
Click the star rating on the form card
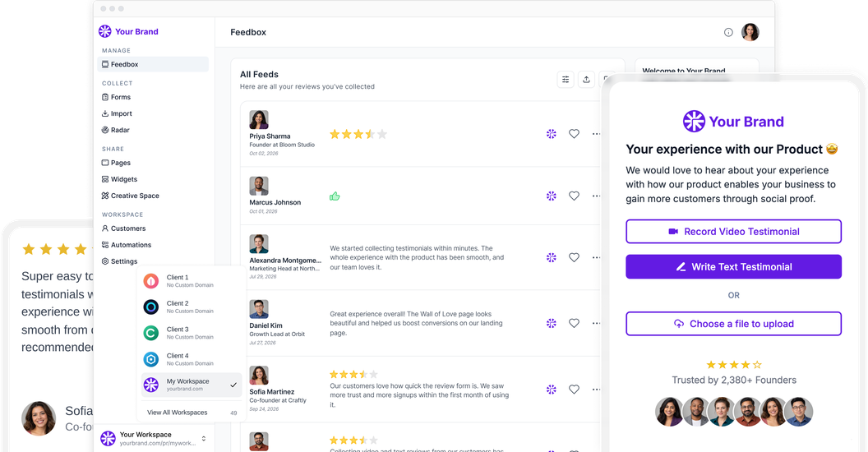click(734, 365)
